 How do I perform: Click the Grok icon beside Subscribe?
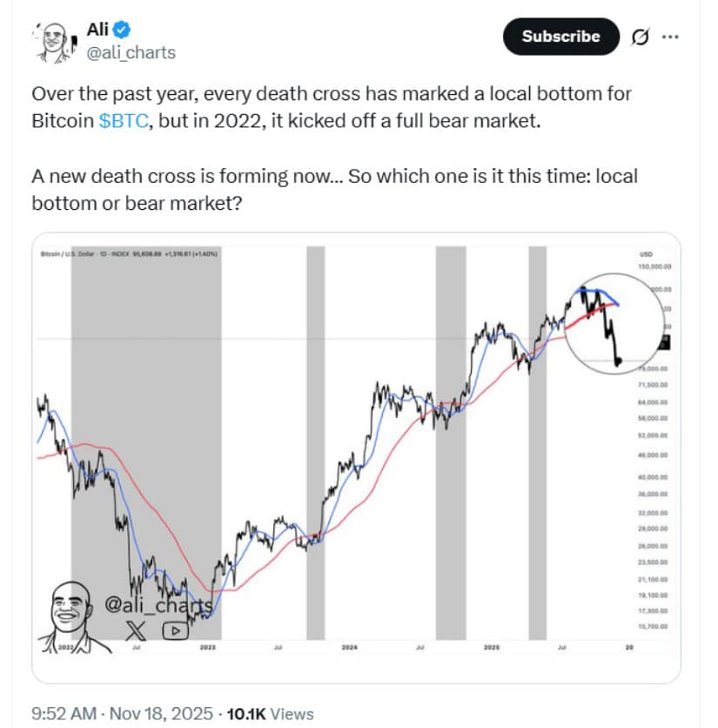(x=638, y=37)
